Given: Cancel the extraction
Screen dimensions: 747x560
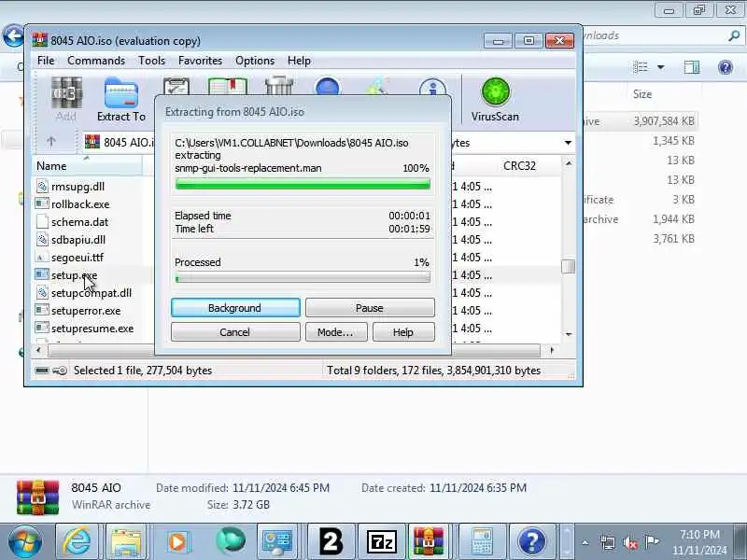Looking at the screenshot, I should [x=235, y=332].
